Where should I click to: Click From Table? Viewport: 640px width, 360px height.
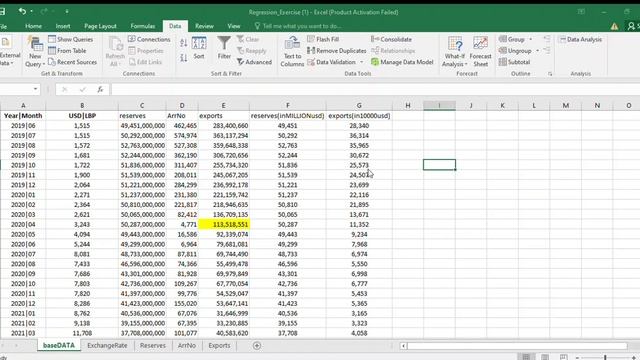(67, 51)
